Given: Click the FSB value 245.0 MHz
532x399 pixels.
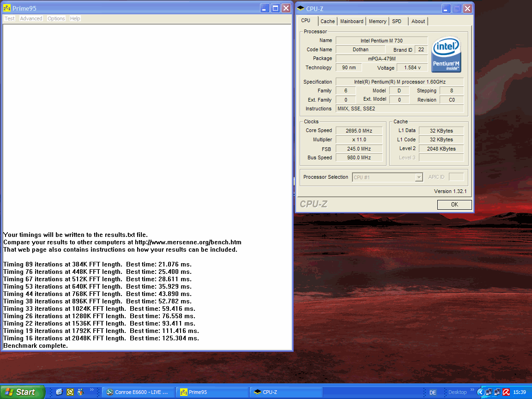Looking at the screenshot, I should point(359,149).
